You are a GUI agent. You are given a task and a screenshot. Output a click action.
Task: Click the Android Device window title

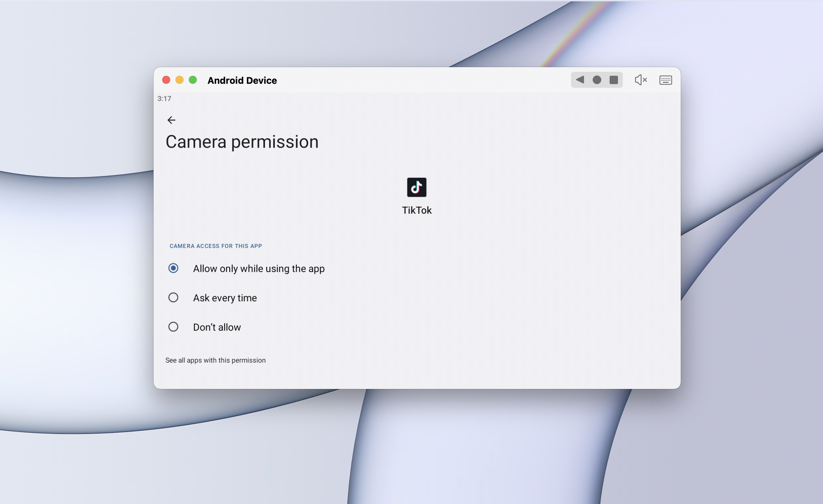[242, 80]
